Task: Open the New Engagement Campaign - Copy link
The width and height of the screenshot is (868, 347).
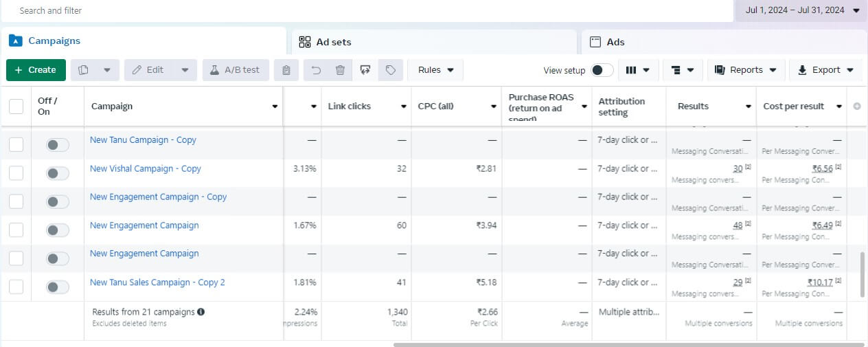Action: click(x=158, y=197)
